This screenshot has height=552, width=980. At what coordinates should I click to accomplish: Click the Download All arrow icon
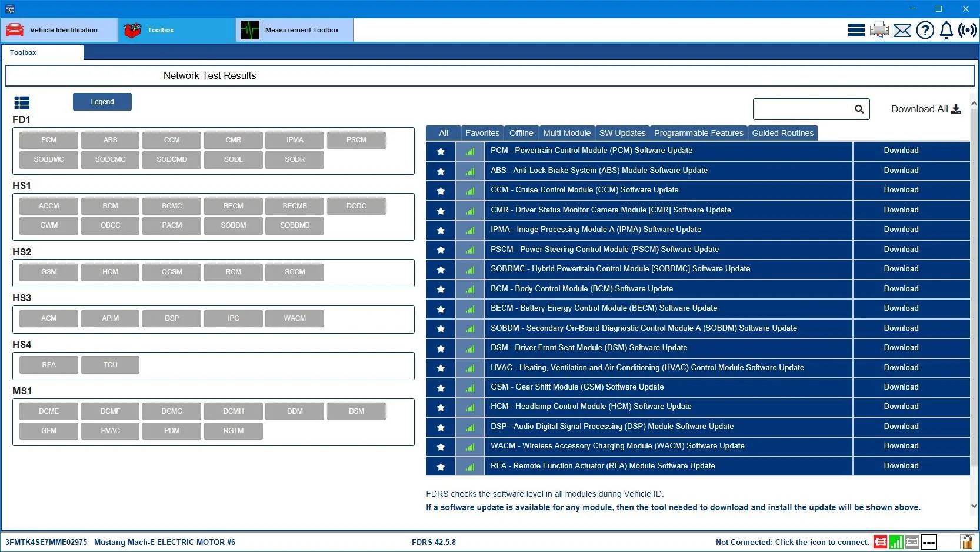(956, 109)
